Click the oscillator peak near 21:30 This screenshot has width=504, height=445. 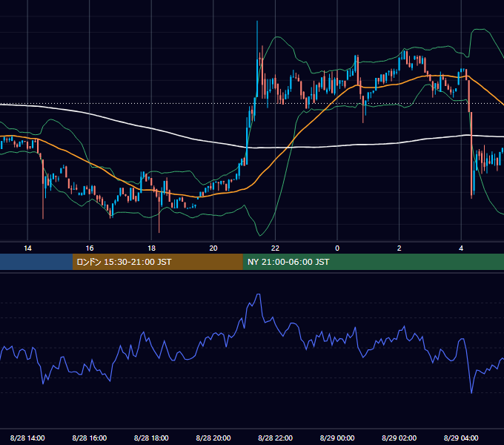pos(259,294)
